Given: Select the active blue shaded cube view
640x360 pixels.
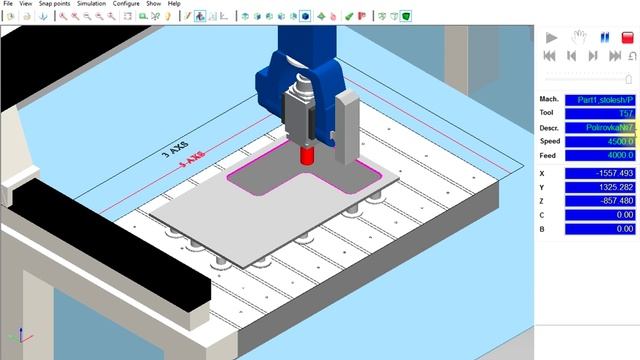Looking at the screenshot, I should (x=305, y=16).
